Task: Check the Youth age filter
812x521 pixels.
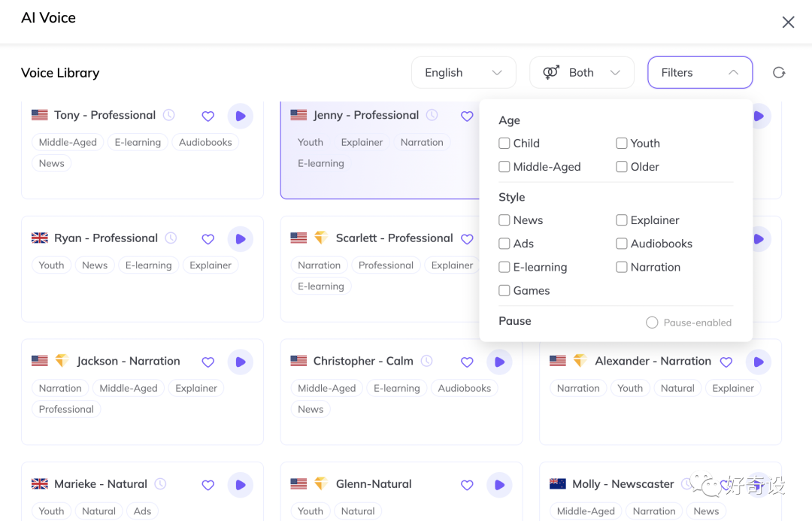Action: (622, 143)
